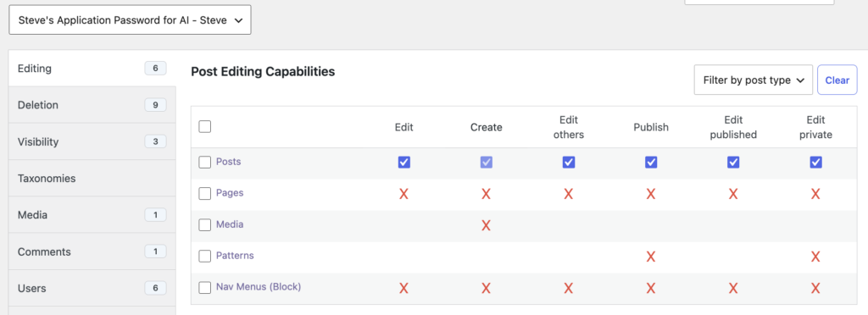Switch to the Editing tab
The height and width of the screenshot is (315, 868).
92,69
